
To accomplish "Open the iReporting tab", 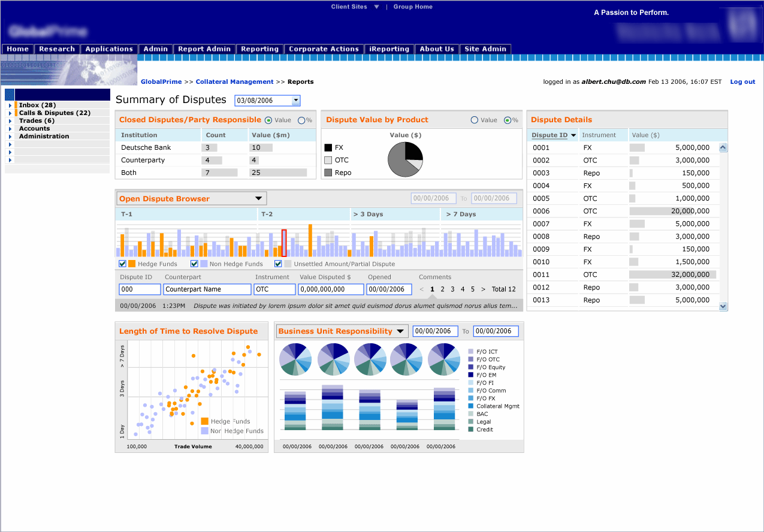I will tap(389, 49).
